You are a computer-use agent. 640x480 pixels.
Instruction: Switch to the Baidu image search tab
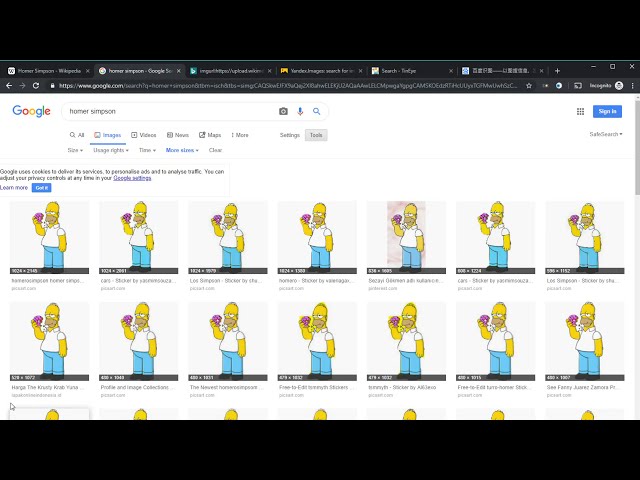pyautogui.click(x=502, y=71)
